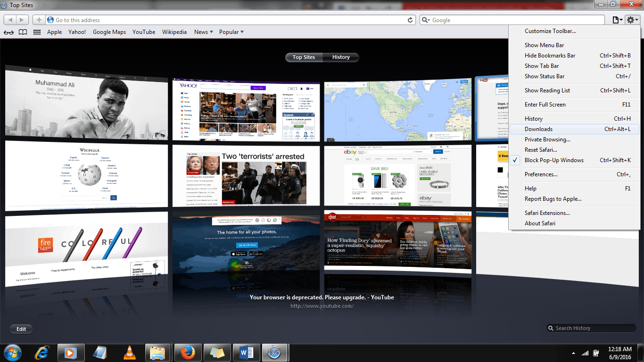Open the eBay top site thumbnail
The image size is (644, 362).
point(397,176)
